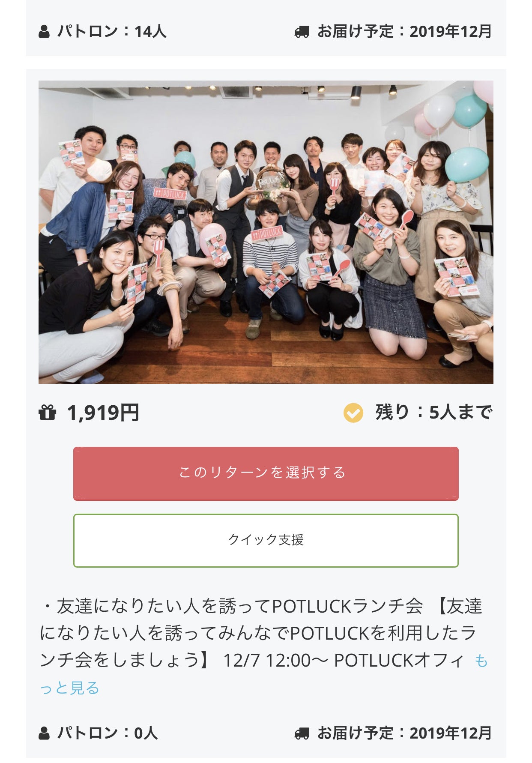Click お届け予定：2019年12月 at the bottom
Screen dimensions: 532x763
pos(404,733)
